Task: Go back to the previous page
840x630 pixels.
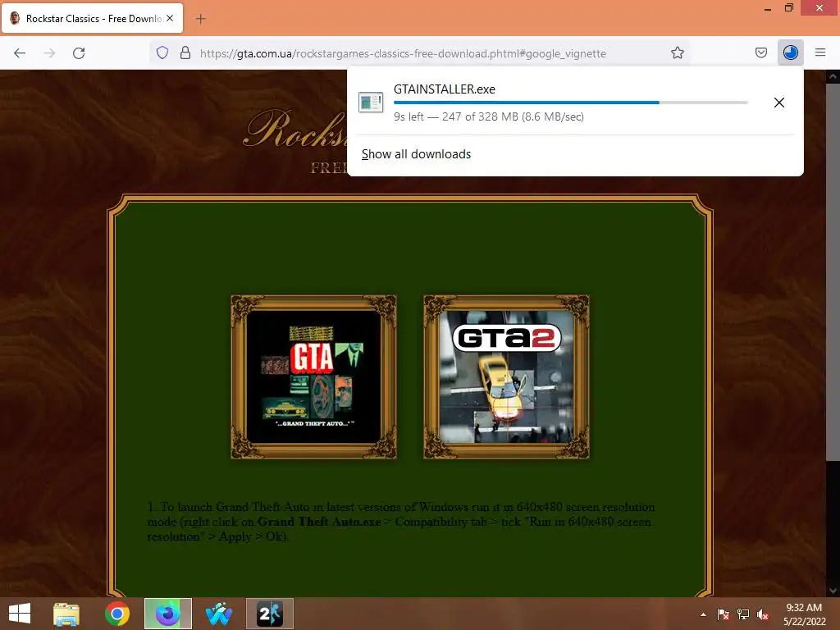Action: pos(20,53)
